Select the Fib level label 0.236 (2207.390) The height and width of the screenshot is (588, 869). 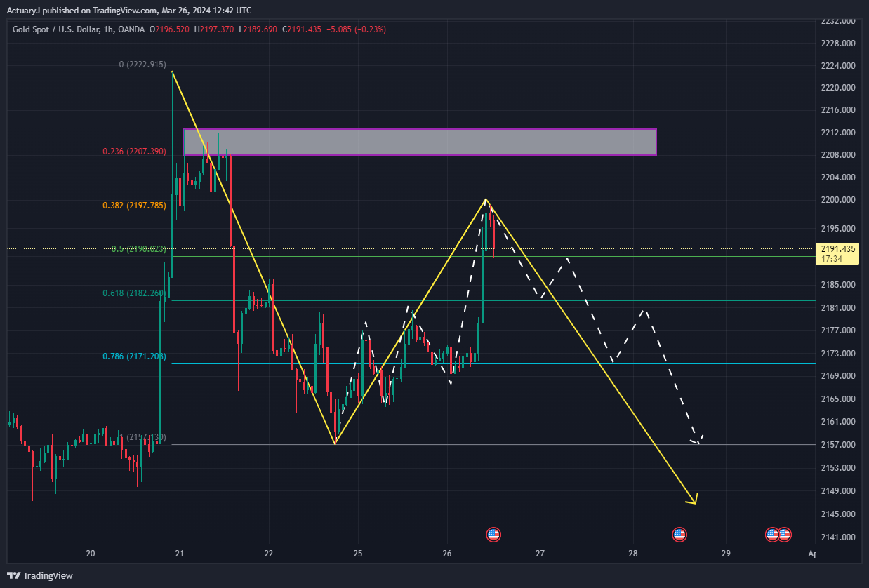point(134,152)
